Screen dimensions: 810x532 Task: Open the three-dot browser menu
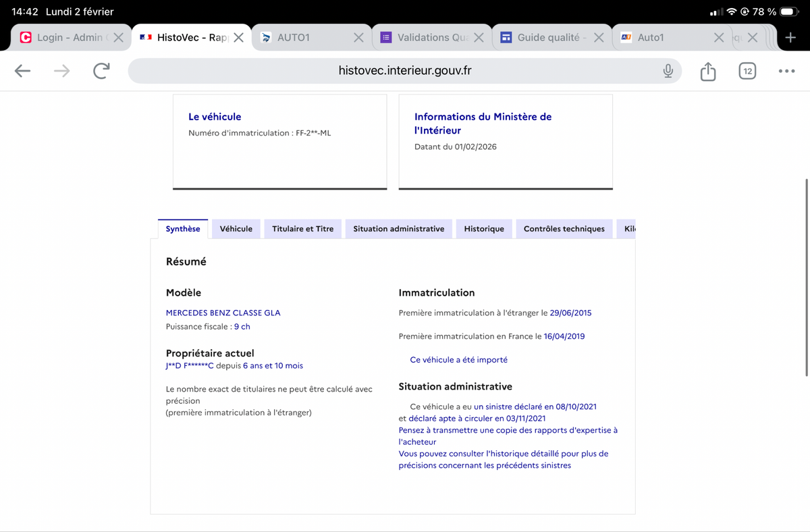(x=786, y=71)
